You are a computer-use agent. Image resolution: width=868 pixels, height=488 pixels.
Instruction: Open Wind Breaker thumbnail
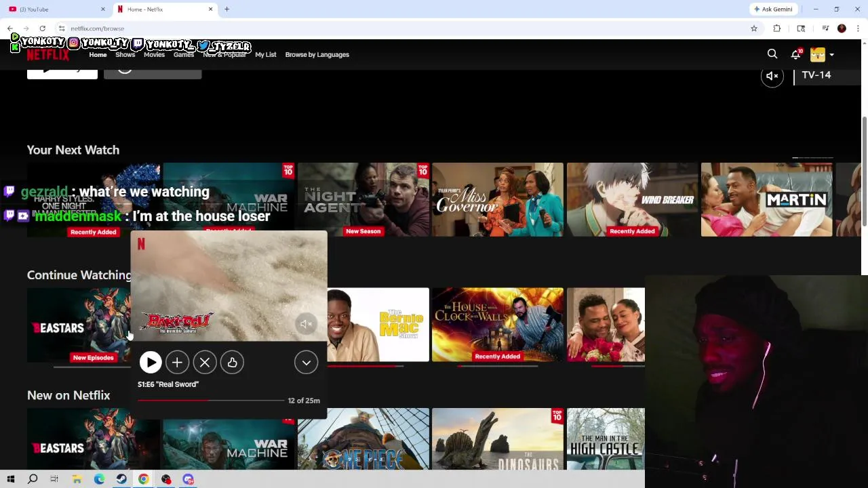click(632, 199)
